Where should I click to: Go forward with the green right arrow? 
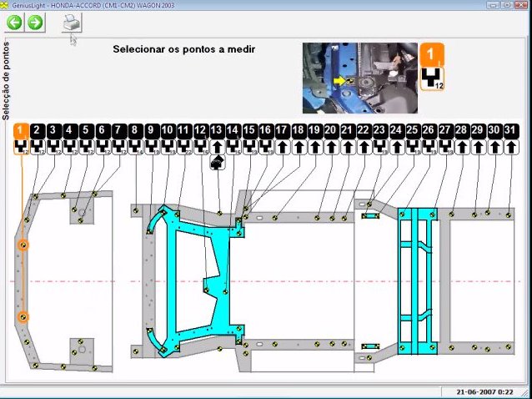(x=35, y=23)
